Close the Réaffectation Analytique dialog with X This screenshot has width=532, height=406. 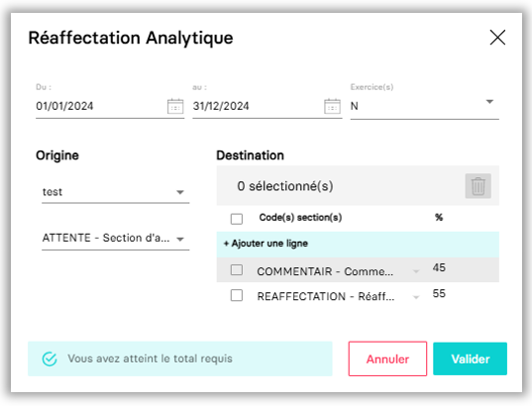[497, 37]
